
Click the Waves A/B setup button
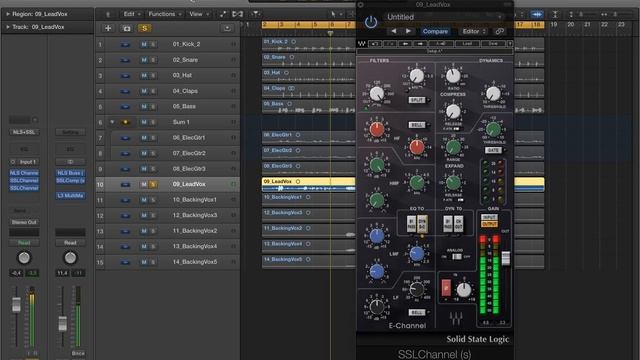tap(441, 43)
